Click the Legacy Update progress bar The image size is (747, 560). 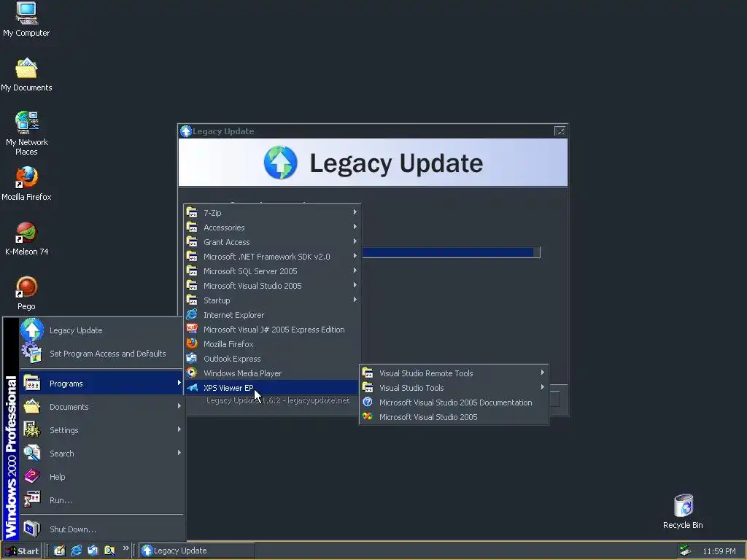click(451, 252)
